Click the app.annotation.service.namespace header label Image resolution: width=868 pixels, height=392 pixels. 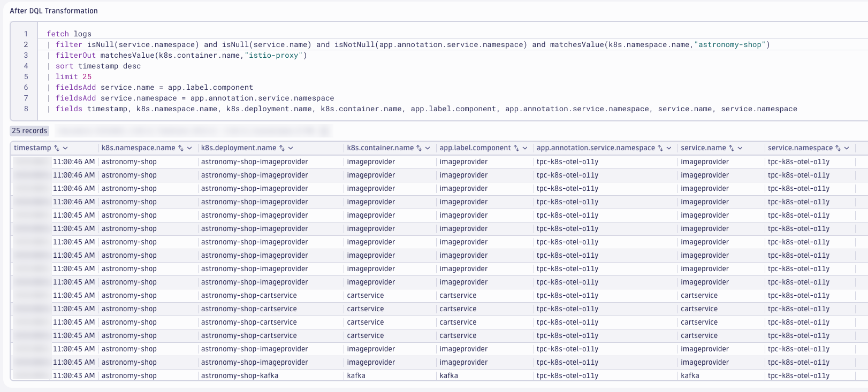[596, 148]
